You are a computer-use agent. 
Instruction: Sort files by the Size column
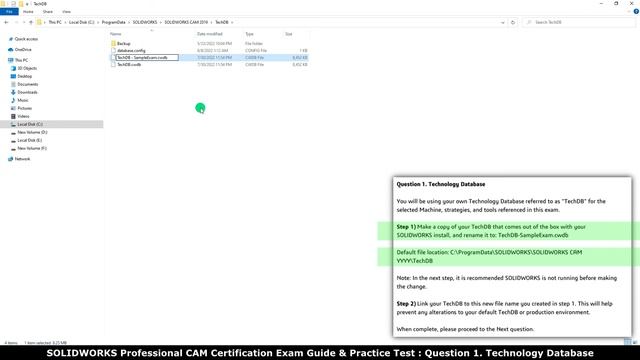coord(289,34)
